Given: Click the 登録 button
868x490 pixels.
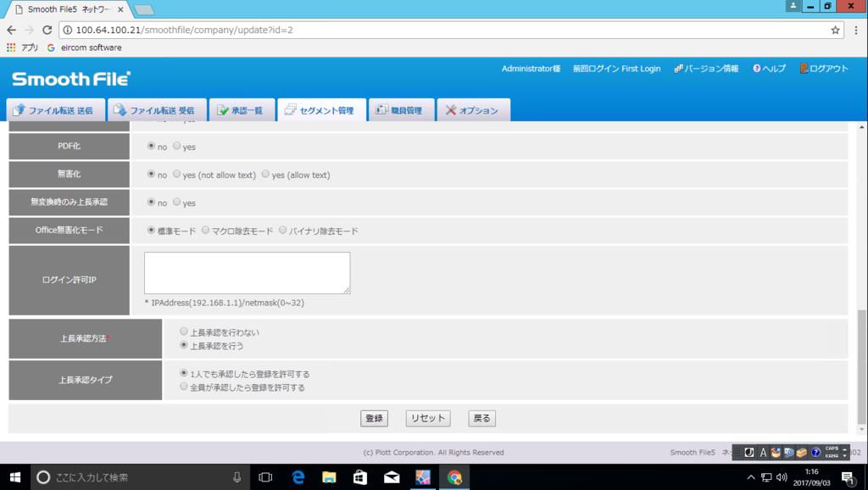Looking at the screenshot, I should click(x=374, y=419).
